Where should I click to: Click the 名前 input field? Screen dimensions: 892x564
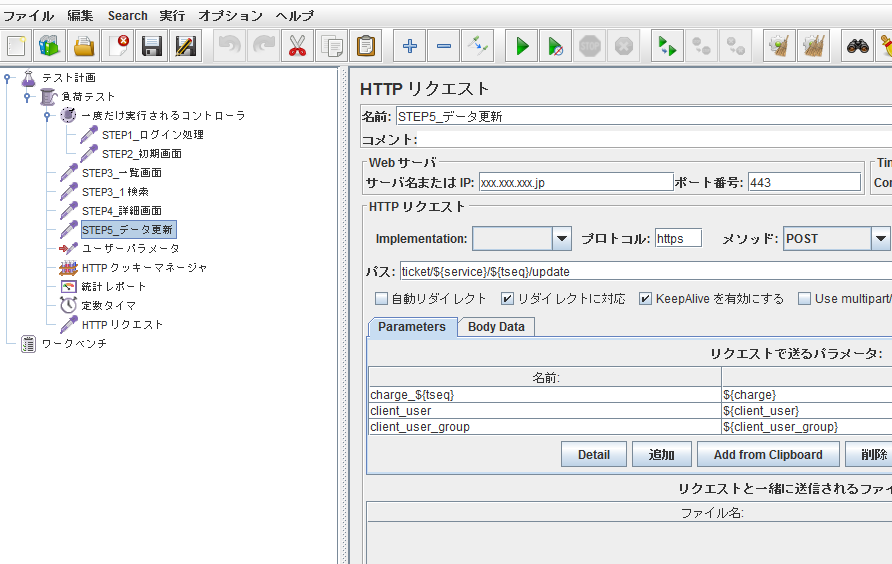coord(643,117)
